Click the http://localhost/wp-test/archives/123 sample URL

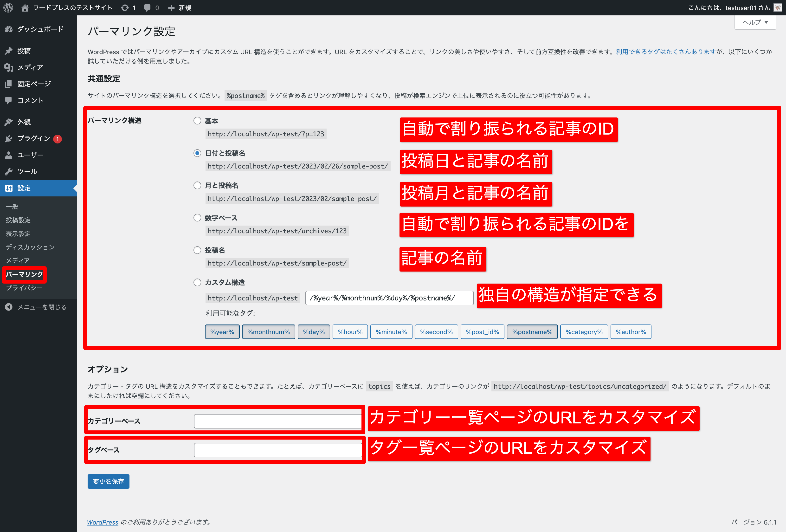pyautogui.click(x=277, y=231)
